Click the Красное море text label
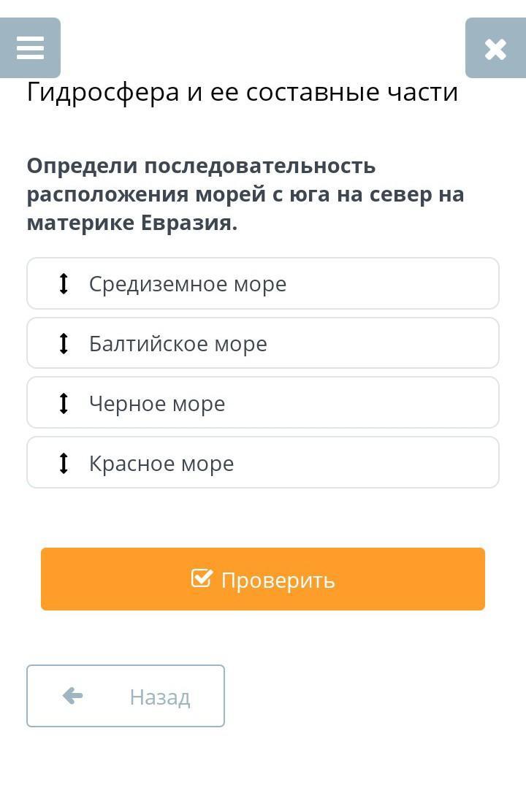 coord(161,464)
